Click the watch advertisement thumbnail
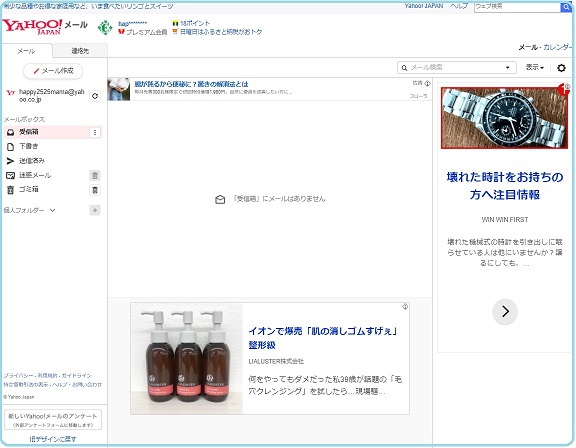 point(504,118)
